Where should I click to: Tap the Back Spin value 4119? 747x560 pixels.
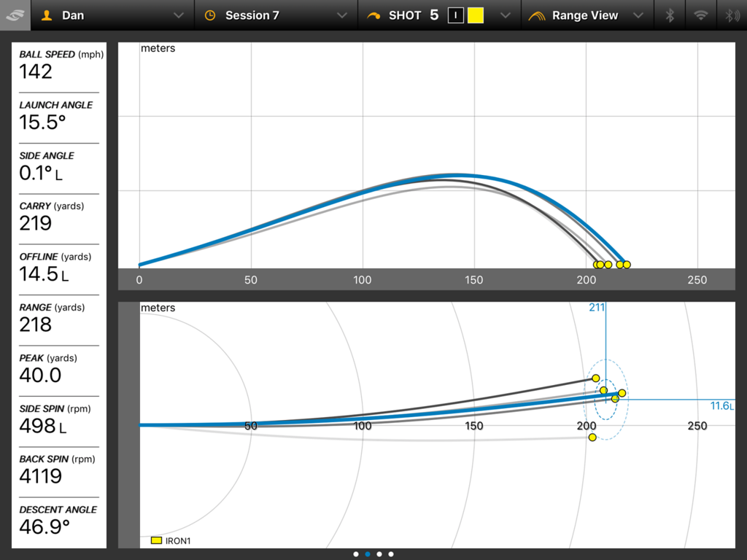(x=41, y=476)
